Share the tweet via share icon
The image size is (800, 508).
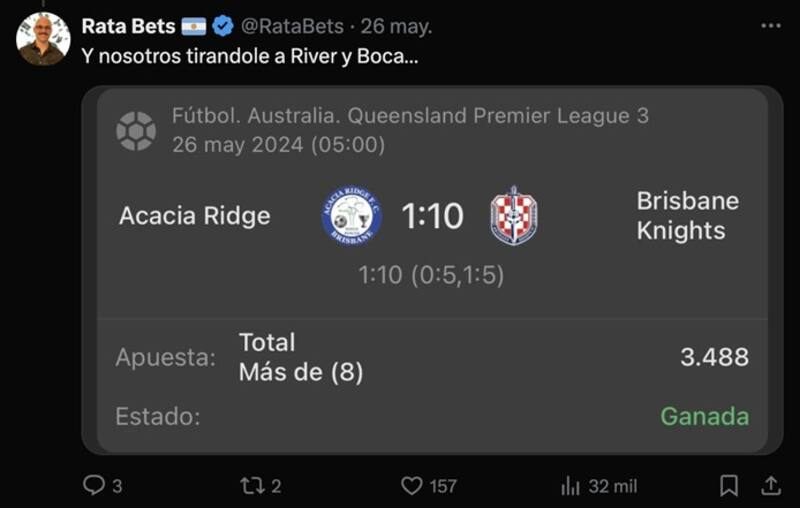pos(771,485)
